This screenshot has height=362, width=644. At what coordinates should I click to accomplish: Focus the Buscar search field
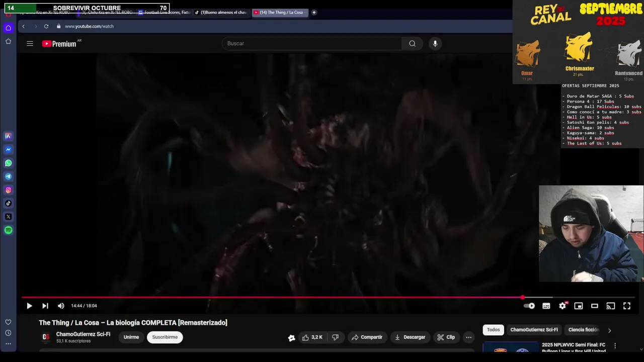coord(312,44)
